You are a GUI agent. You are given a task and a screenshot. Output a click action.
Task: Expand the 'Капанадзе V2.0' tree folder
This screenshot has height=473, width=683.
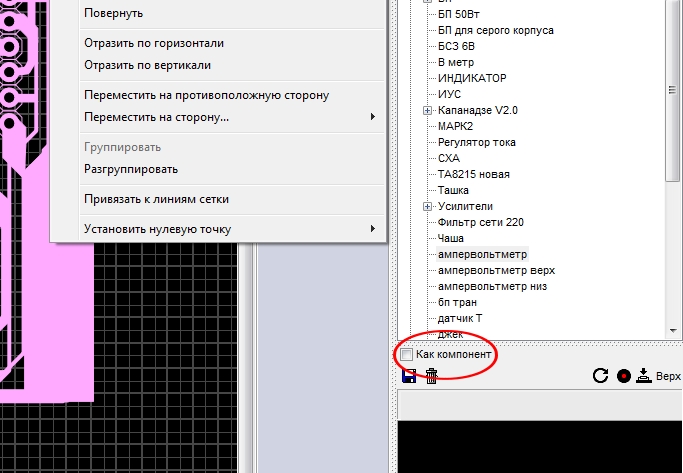[428, 110]
